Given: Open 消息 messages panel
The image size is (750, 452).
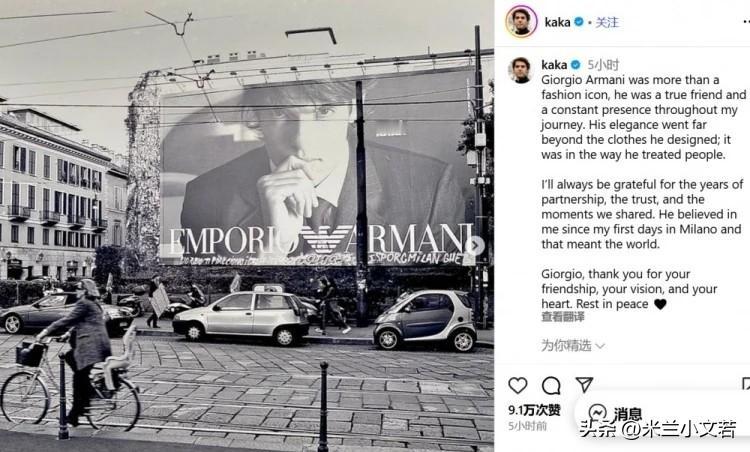Looking at the screenshot, I should click(x=628, y=413).
